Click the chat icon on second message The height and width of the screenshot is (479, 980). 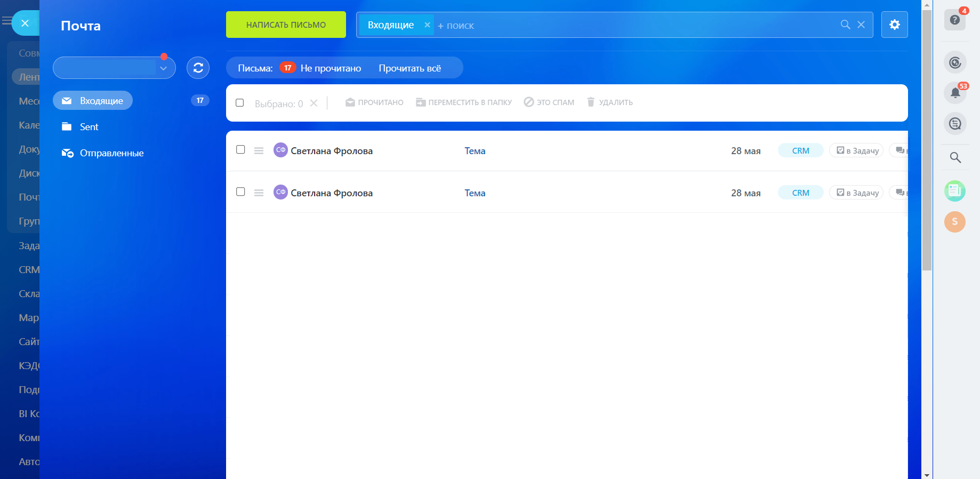(x=899, y=193)
